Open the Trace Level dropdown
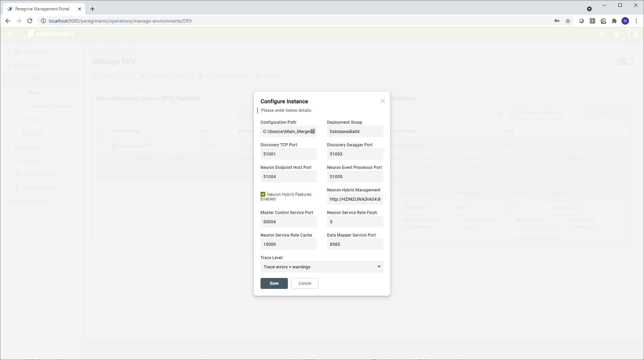The image size is (644, 360). tap(322, 267)
